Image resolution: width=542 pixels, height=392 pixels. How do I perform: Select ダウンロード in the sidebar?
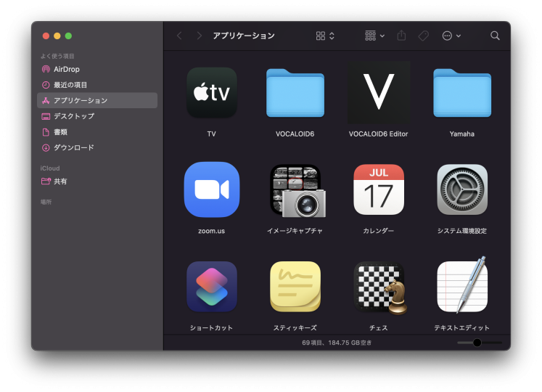(x=97, y=148)
